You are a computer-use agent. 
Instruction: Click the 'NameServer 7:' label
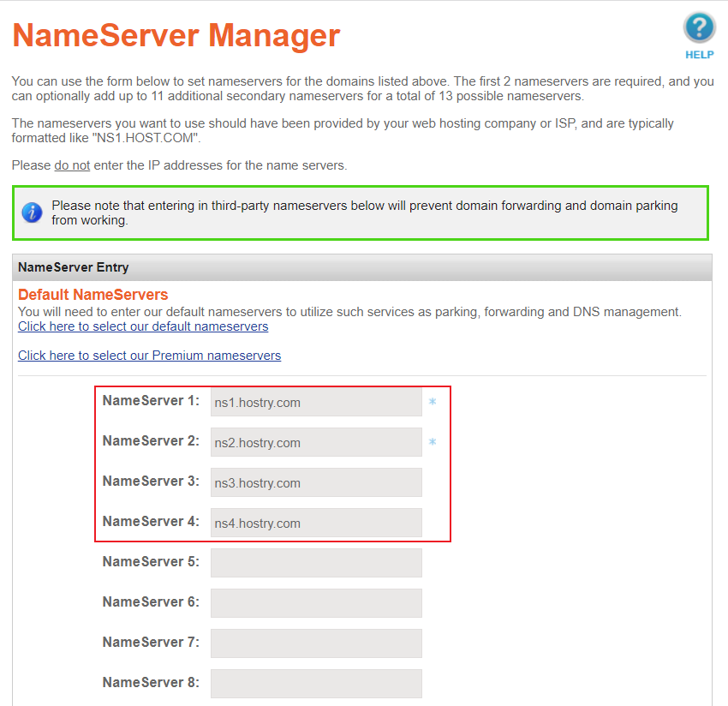click(151, 643)
